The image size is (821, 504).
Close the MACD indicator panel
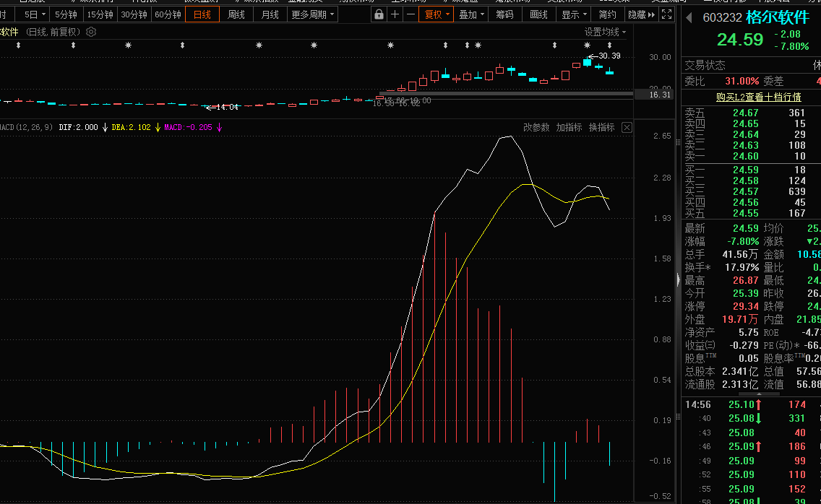tap(627, 127)
